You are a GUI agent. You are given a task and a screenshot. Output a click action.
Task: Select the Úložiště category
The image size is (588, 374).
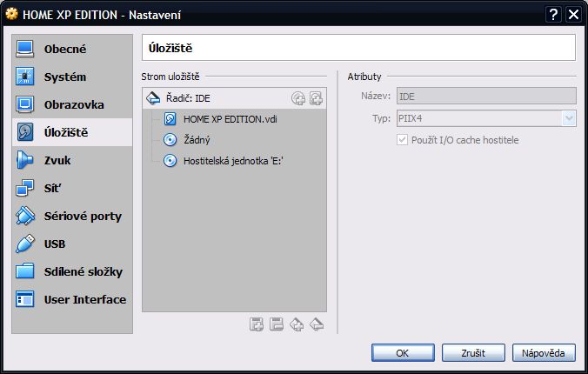pyautogui.click(x=72, y=132)
